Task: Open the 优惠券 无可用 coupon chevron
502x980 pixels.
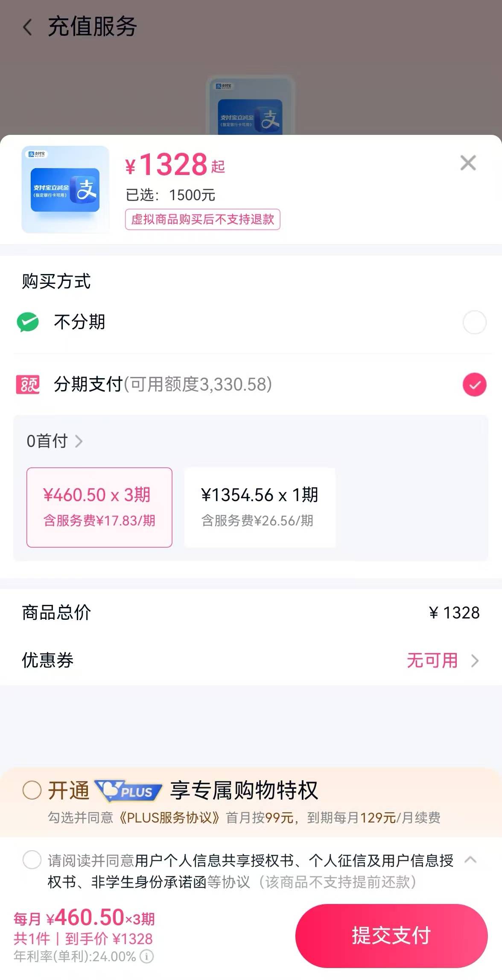Action: (474, 661)
